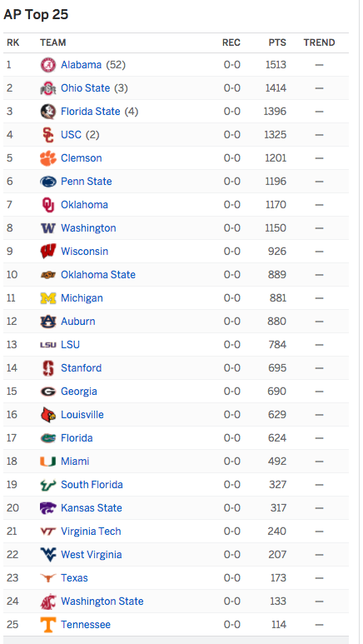This screenshot has width=363, height=644.
Task: Open the Oklahoma team page link
Action: click(x=84, y=205)
